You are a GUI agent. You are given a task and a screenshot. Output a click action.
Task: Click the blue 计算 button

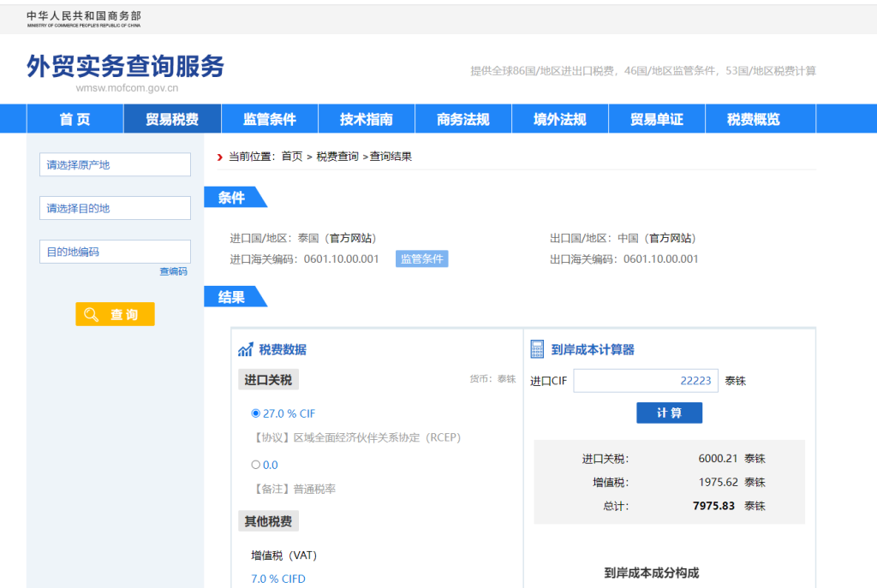670,413
